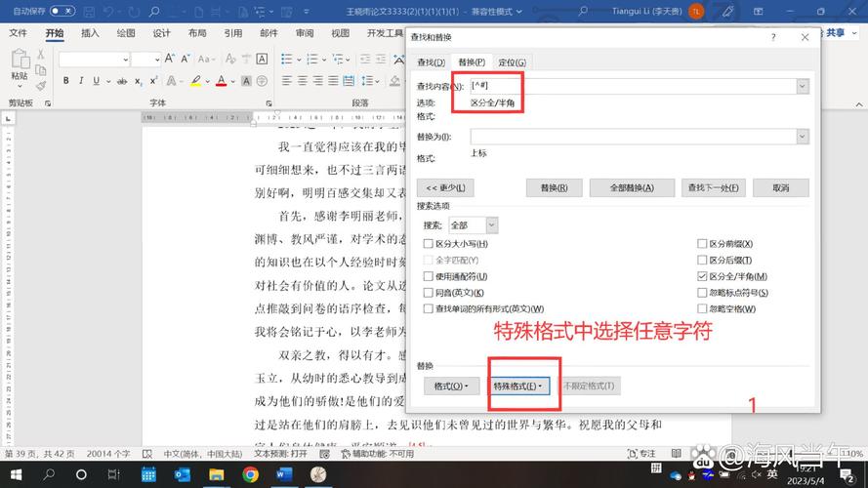Click the Copy icon in clipboard group
This screenshot has height=488, width=868.
[x=40, y=69]
